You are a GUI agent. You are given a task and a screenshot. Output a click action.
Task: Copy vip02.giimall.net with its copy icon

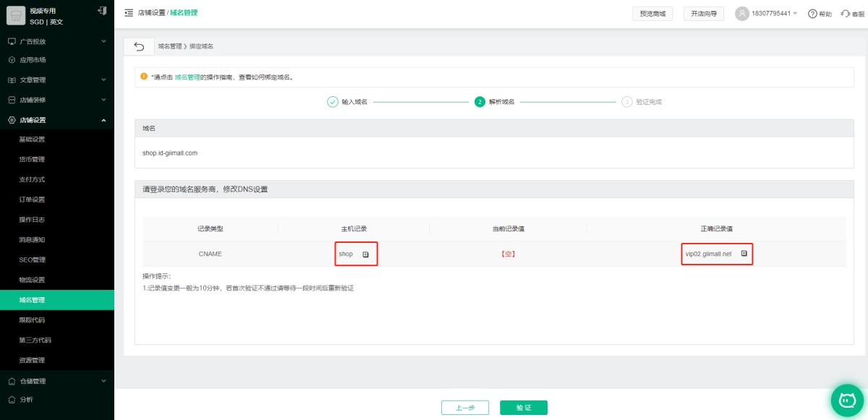pos(744,254)
